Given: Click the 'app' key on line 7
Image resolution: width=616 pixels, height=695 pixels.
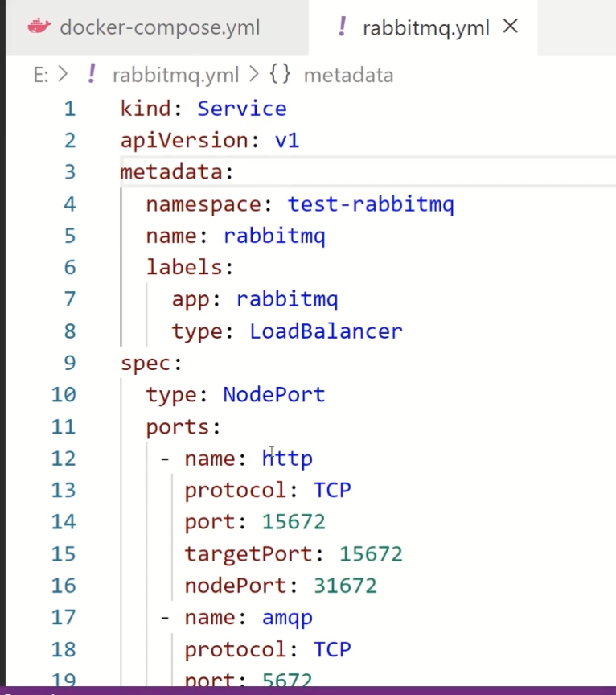Looking at the screenshot, I should (x=191, y=301).
